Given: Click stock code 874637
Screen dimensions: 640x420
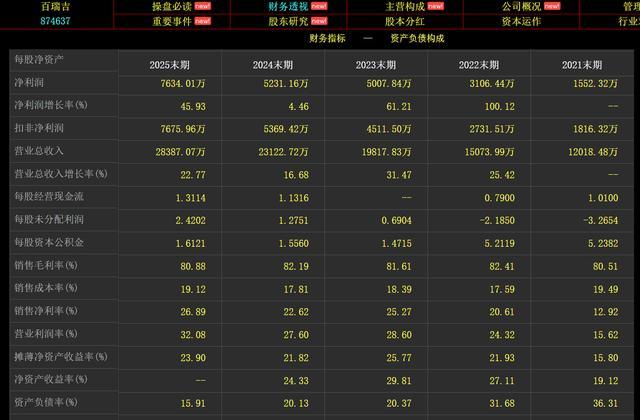Looking at the screenshot, I should 55,21.
